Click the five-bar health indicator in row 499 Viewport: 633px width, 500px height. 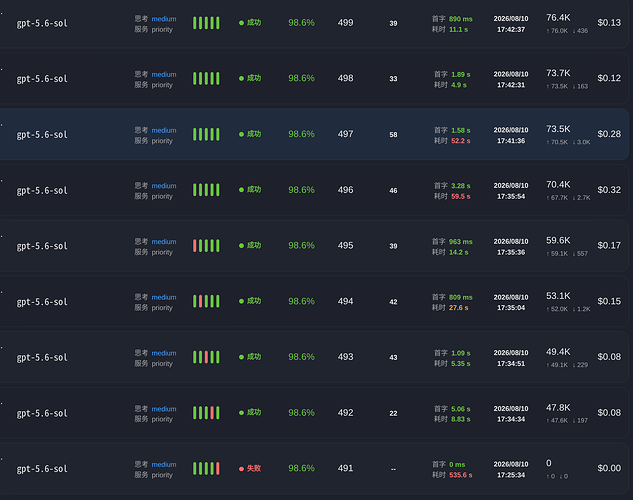click(206, 23)
